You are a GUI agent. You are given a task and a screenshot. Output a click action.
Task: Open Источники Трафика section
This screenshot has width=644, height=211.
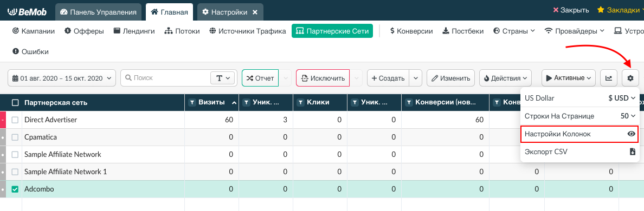[x=247, y=31]
